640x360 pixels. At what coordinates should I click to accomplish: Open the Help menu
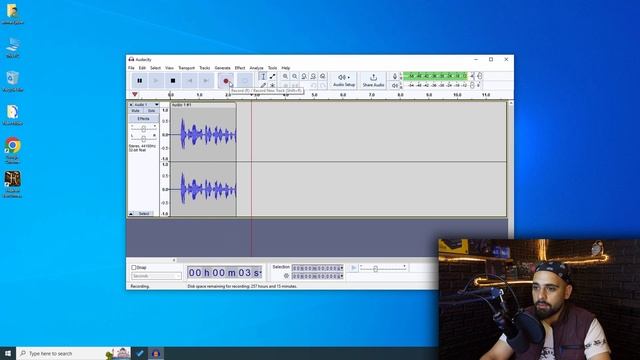(286, 68)
